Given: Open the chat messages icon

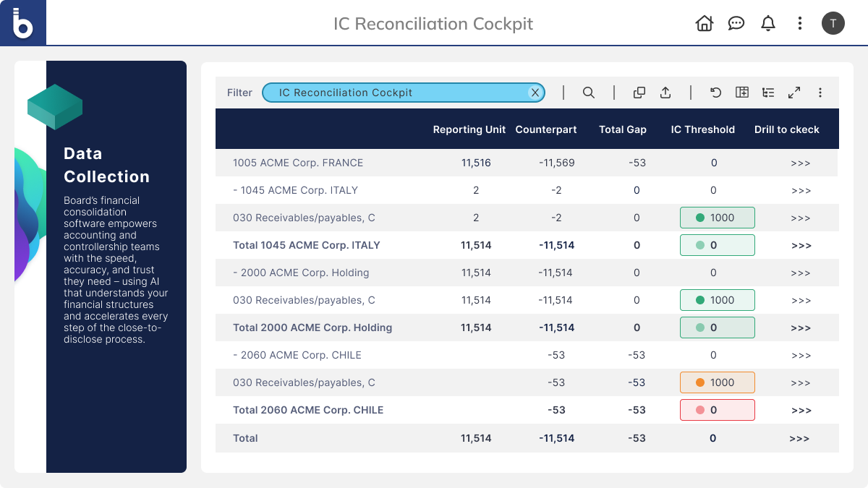Looking at the screenshot, I should (736, 23).
